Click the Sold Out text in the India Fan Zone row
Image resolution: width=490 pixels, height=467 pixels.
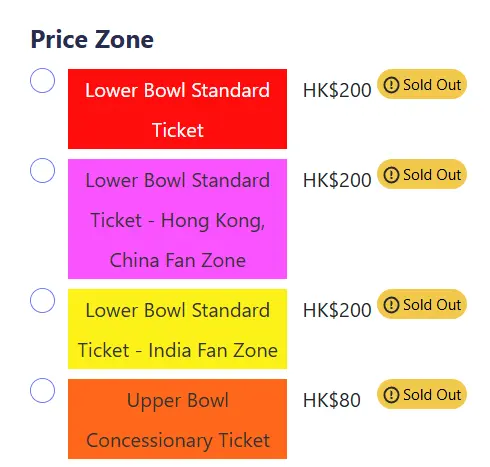point(432,305)
